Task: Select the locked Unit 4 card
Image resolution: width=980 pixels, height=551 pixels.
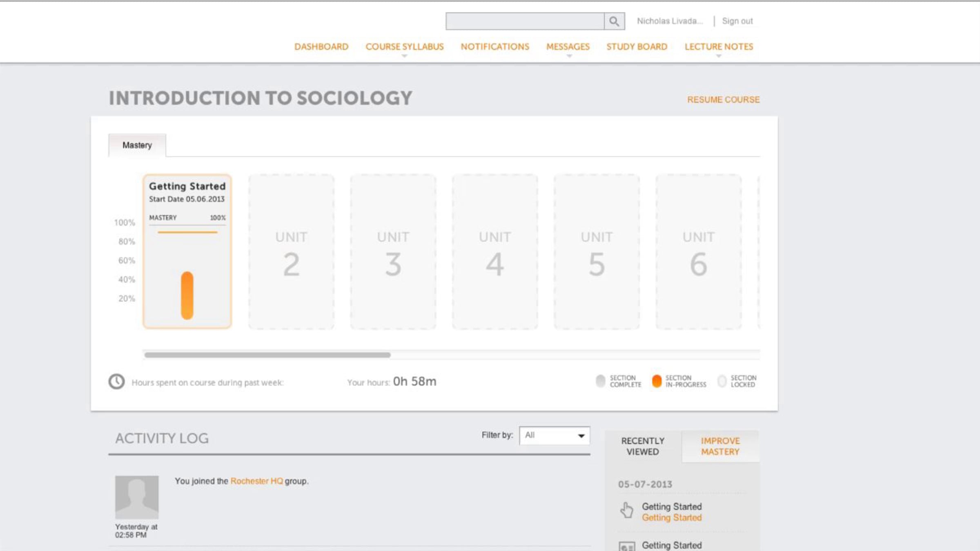Action: (x=495, y=251)
